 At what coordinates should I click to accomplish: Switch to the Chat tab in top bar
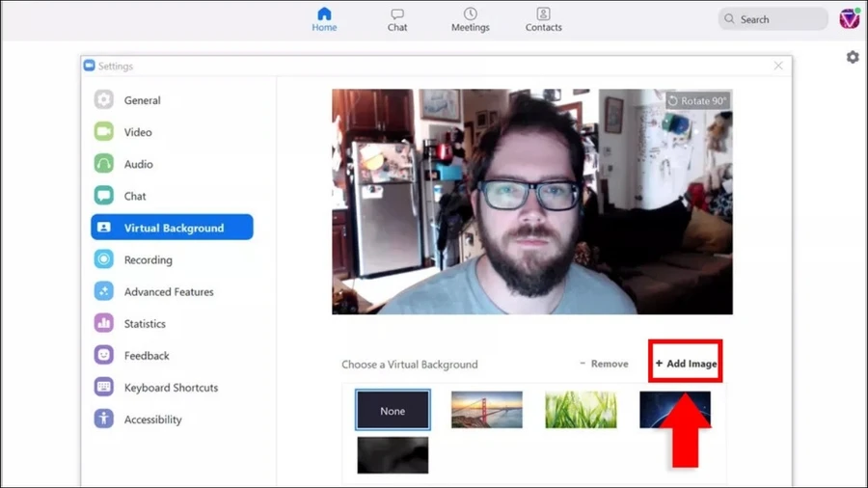(x=397, y=20)
